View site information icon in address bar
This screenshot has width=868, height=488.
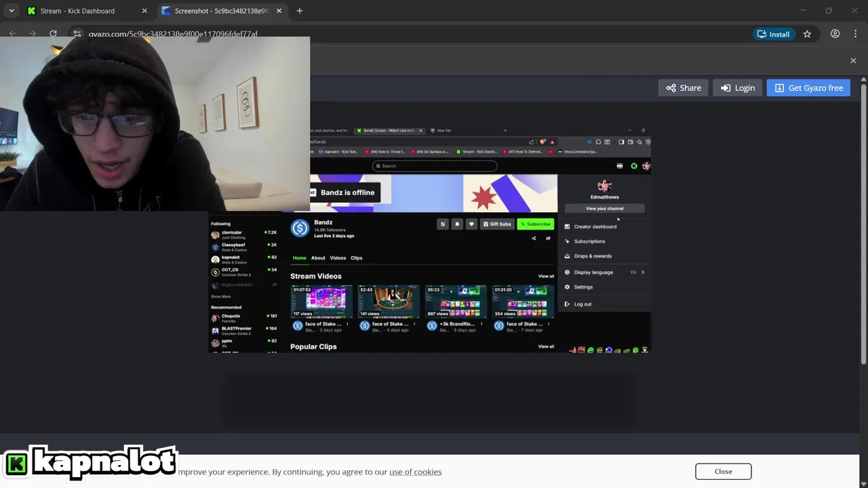[x=77, y=34]
